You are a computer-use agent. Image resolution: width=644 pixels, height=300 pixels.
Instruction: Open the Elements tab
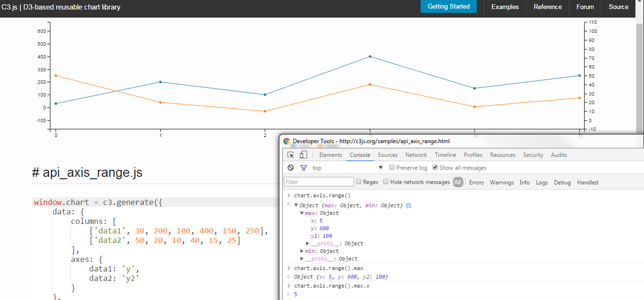(x=331, y=155)
